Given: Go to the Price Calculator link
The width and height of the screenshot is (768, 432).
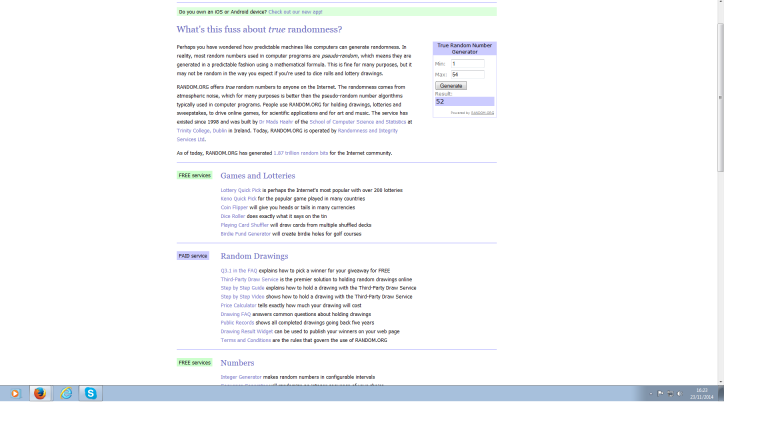Looking at the screenshot, I should pyautogui.click(x=238, y=306).
